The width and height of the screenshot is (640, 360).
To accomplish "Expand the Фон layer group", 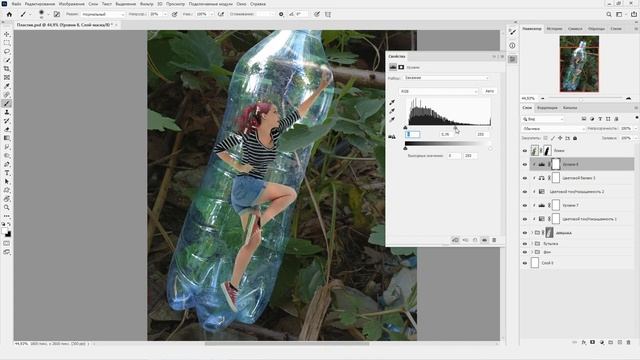I will click(x=532, y=252).
